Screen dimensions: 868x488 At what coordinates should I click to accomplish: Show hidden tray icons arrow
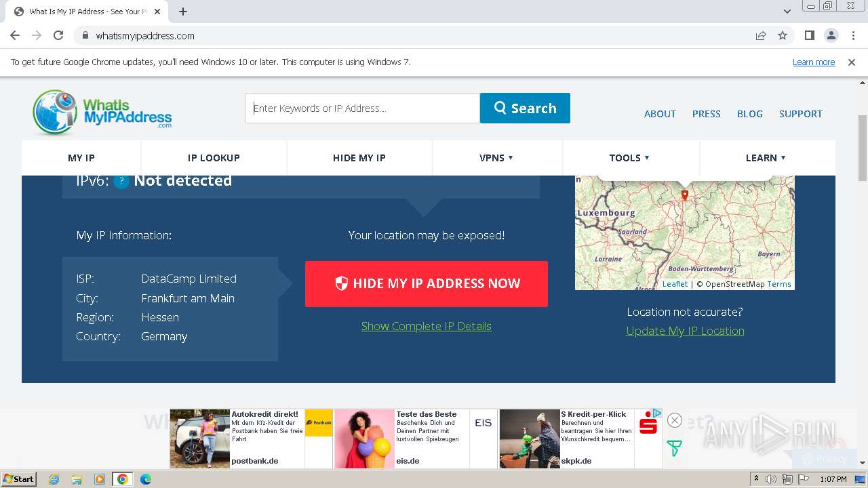tap(757, 479)
